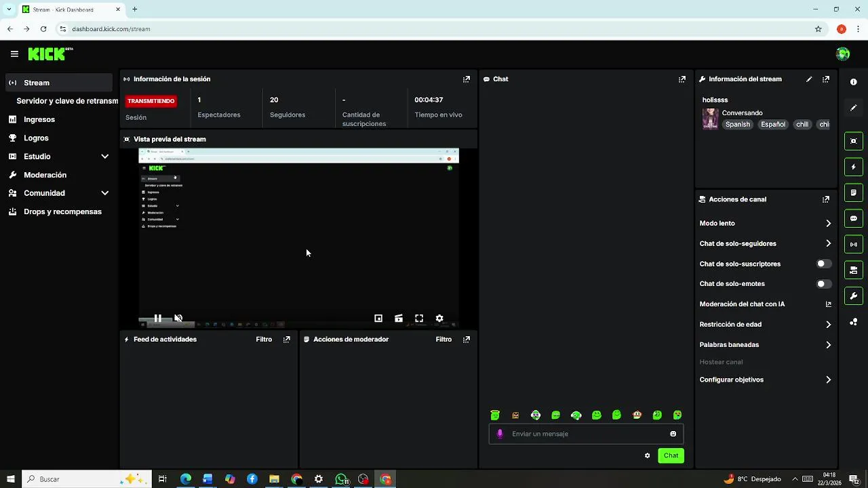Open stream preview settings gear

(x=439, y=318)
